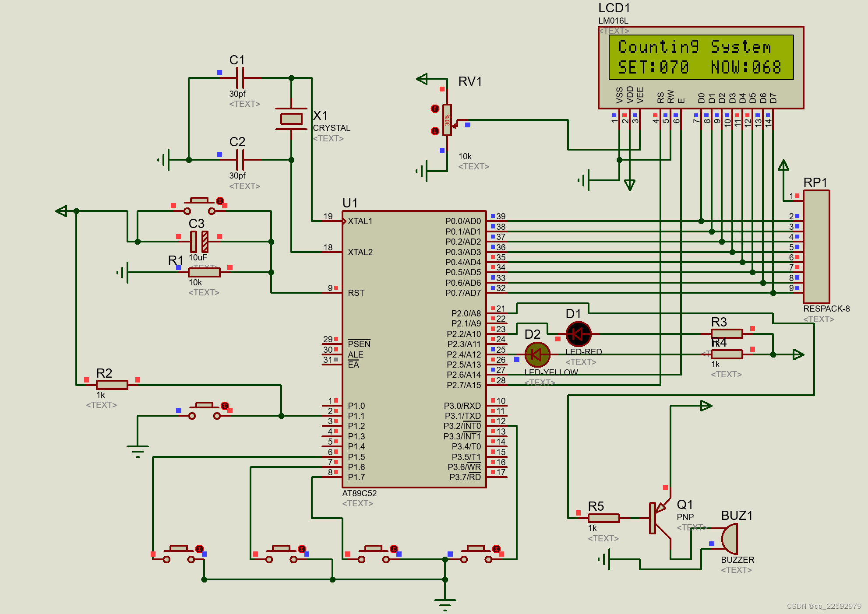Viewport: 868px width, 614px height.
Task: Toggle latch dot on third bottom-row button
Action: (x=394, y=549)
